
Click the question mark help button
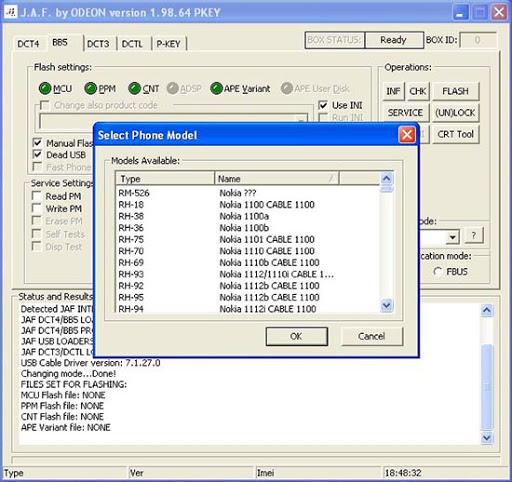tap(474, 236)
